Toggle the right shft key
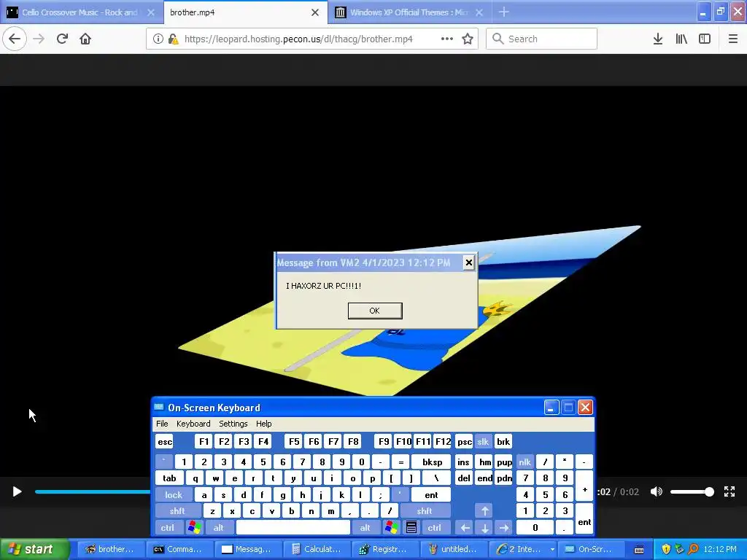 424,511
